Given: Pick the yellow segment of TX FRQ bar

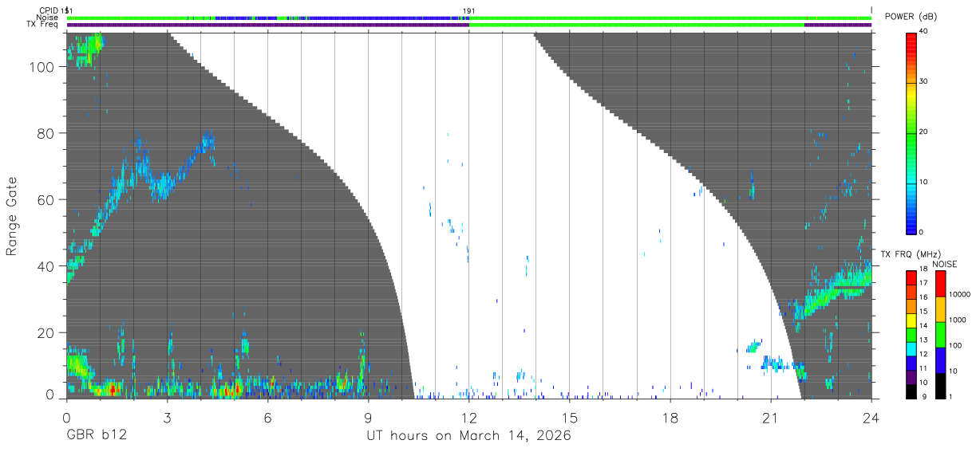Looking at the screenshot, I should (911, 320).
